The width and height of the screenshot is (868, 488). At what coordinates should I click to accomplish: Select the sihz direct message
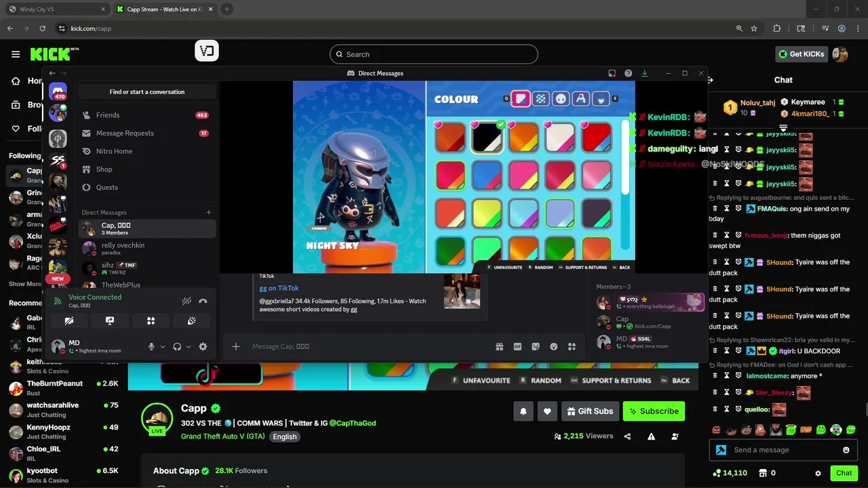[146, 268]
